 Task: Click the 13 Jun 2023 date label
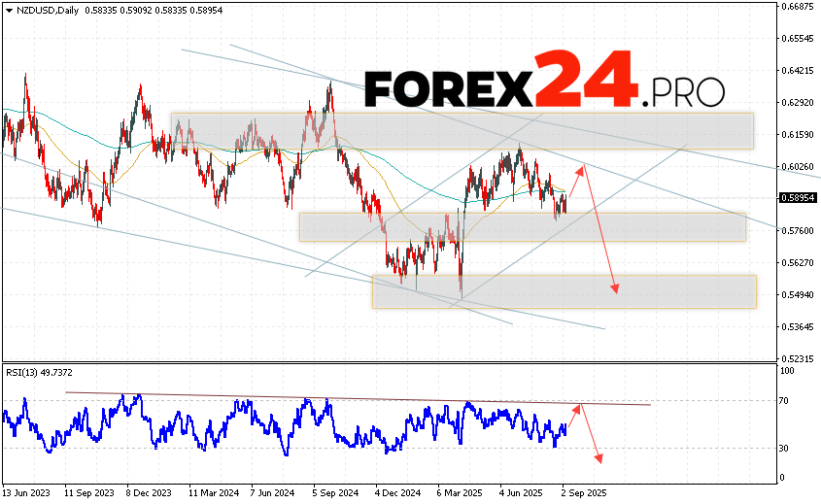25,493
